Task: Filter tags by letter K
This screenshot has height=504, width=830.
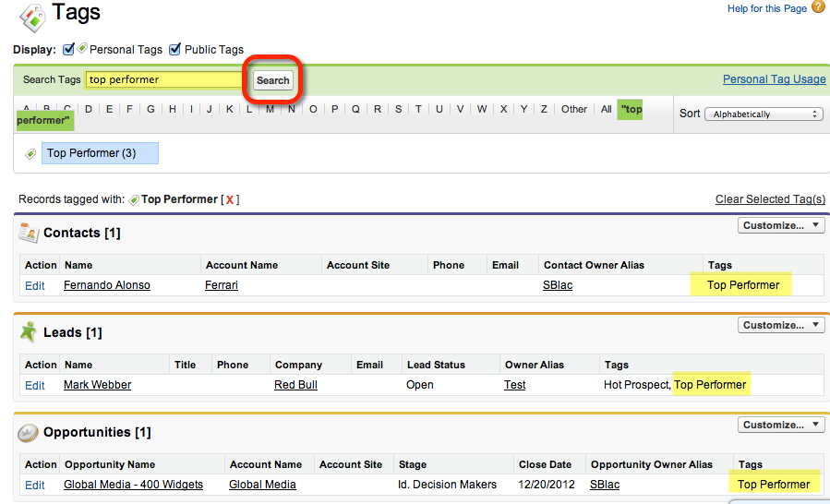Action: coord(230,109)
